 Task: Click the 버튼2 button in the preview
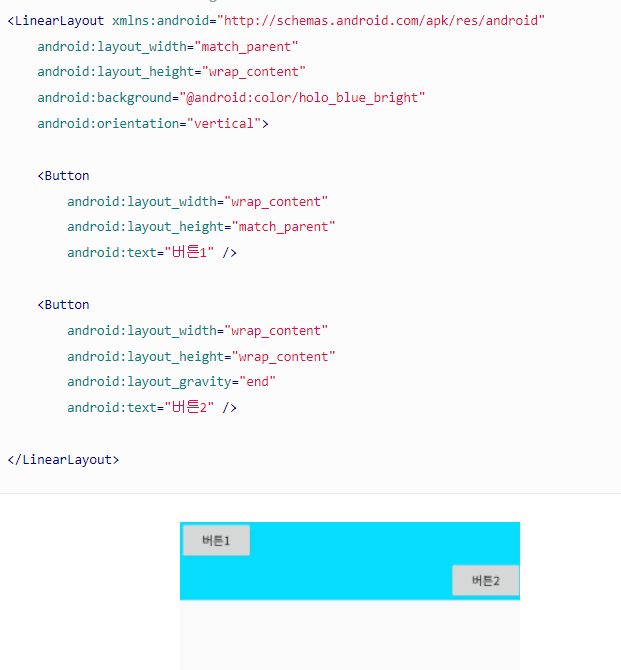[x=486, y=580]
